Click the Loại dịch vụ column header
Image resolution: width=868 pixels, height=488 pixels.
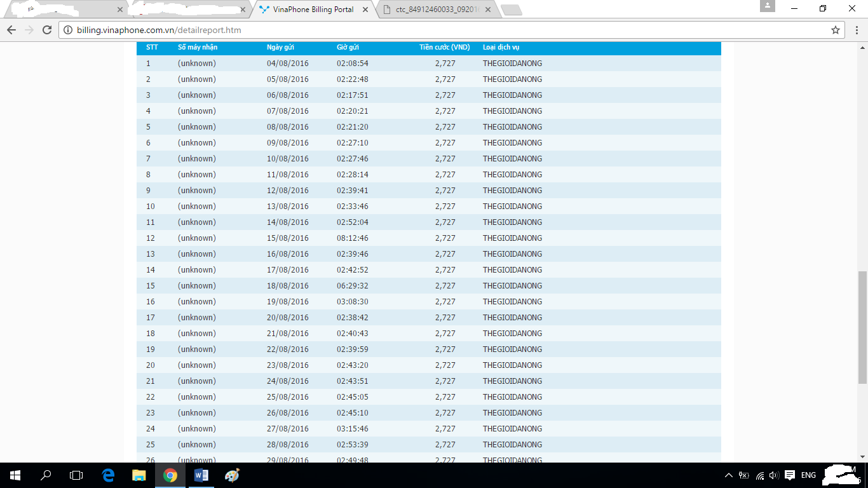pyautogui.click(x=501, y=47)
